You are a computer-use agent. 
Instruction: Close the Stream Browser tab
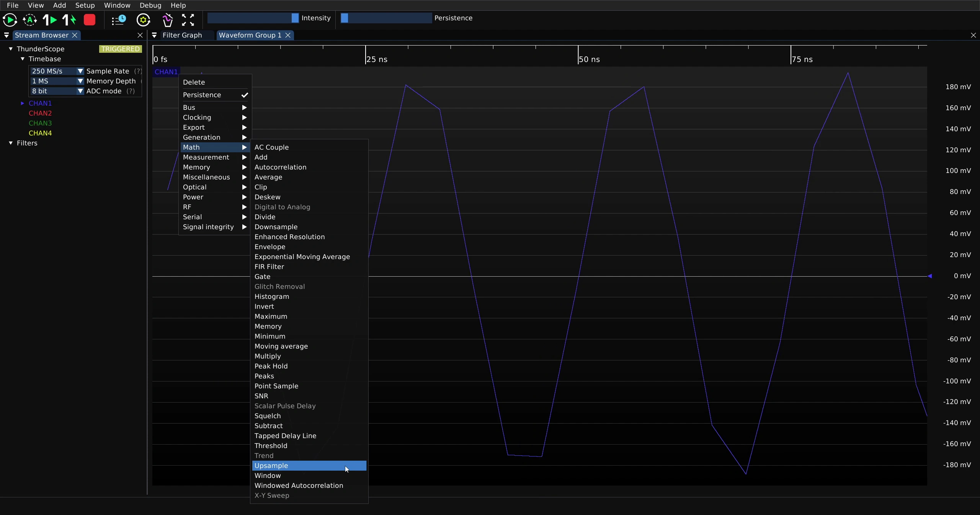point(75,35)
